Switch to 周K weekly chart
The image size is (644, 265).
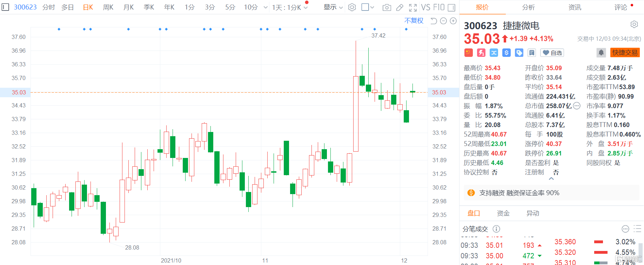[108, 7]
